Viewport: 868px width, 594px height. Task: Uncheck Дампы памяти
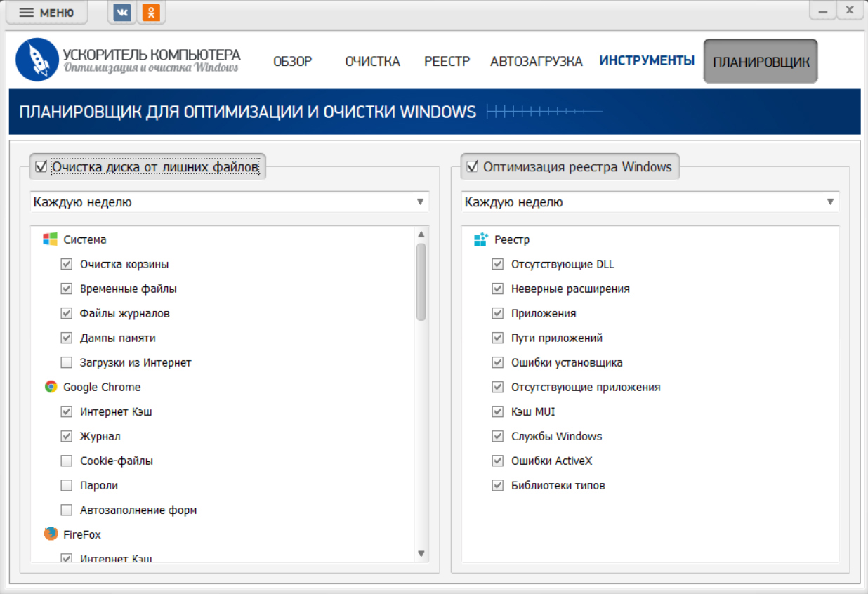point(67,338)
